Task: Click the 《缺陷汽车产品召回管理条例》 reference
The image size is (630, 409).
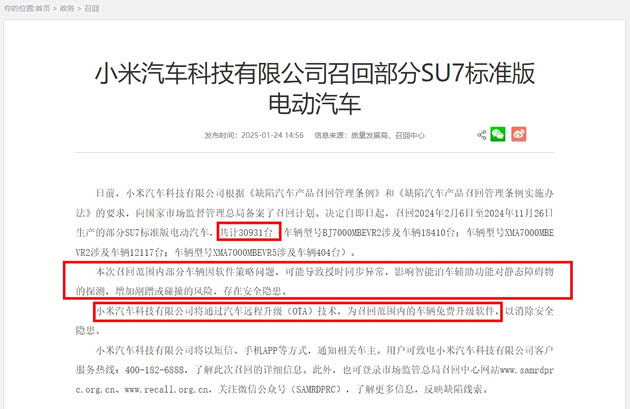Action: [314, 193]
